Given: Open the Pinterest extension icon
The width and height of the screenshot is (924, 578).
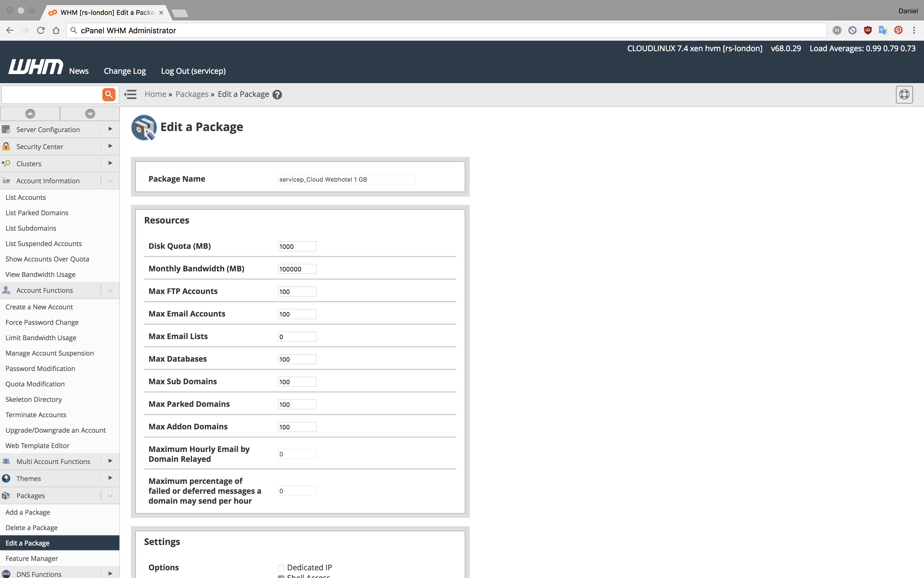Looking at the screenshot, I should point(898,30).
